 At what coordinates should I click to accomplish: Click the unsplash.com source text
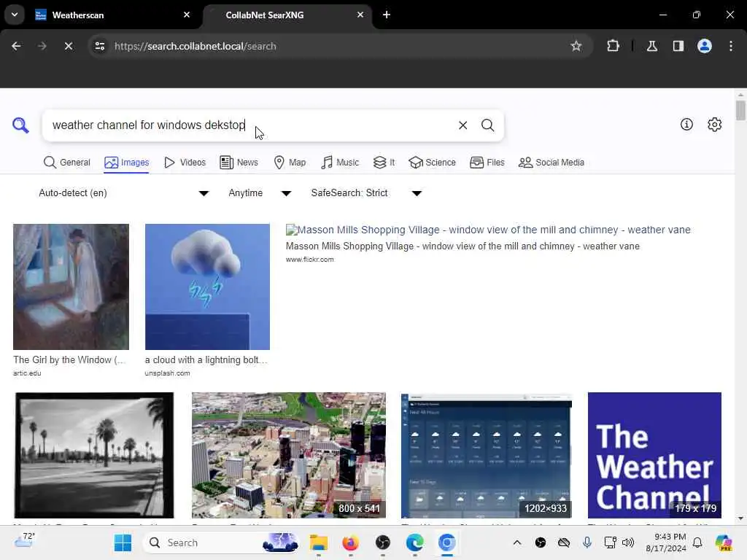click(167, 373)
